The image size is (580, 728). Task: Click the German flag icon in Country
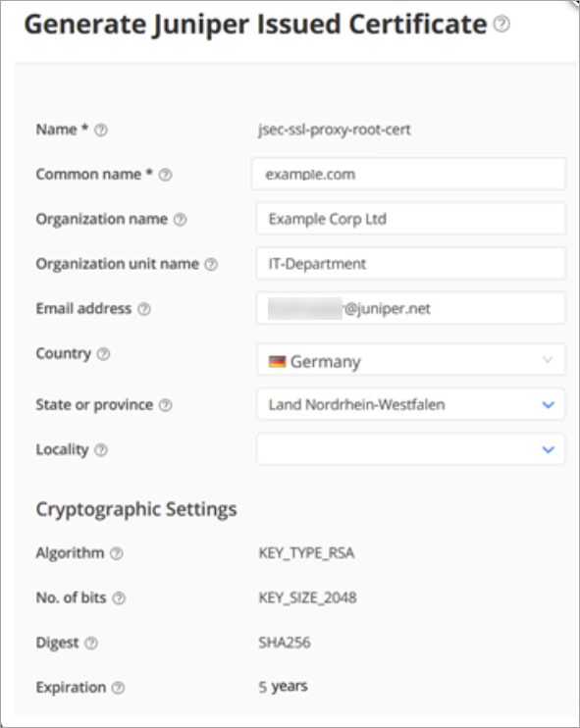pos(277,361)
